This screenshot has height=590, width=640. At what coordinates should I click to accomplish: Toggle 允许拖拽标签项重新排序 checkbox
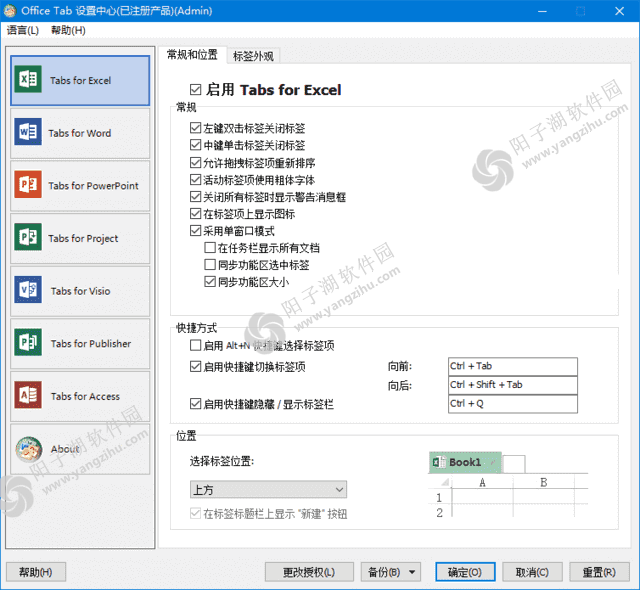(x=196, y=162)
